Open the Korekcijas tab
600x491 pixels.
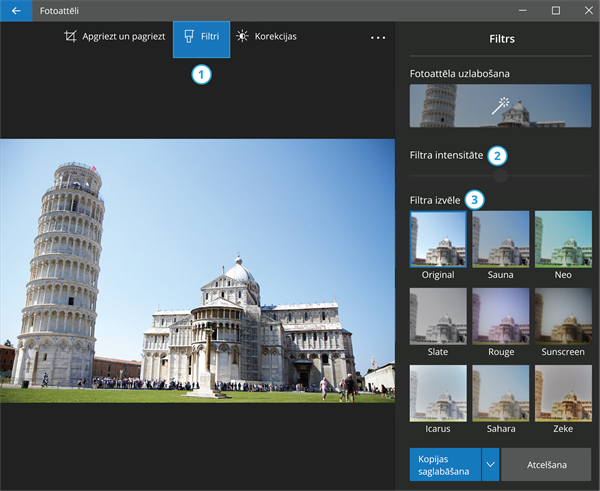click(266, 37)
